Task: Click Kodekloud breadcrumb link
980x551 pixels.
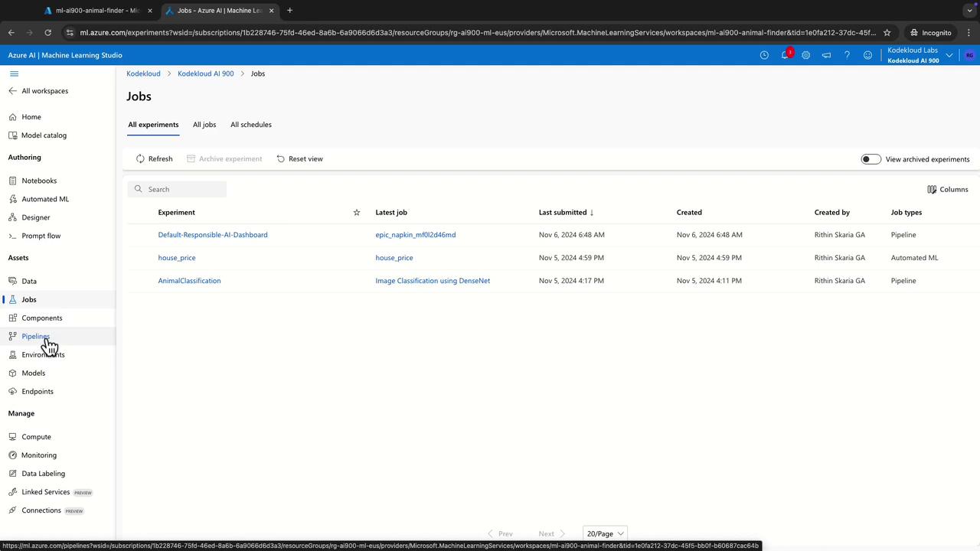Action: tap(143, 73)
